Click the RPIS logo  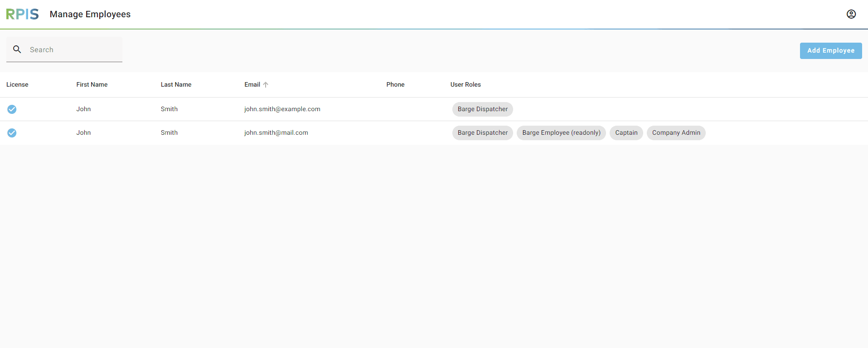[x=22, y=14]
